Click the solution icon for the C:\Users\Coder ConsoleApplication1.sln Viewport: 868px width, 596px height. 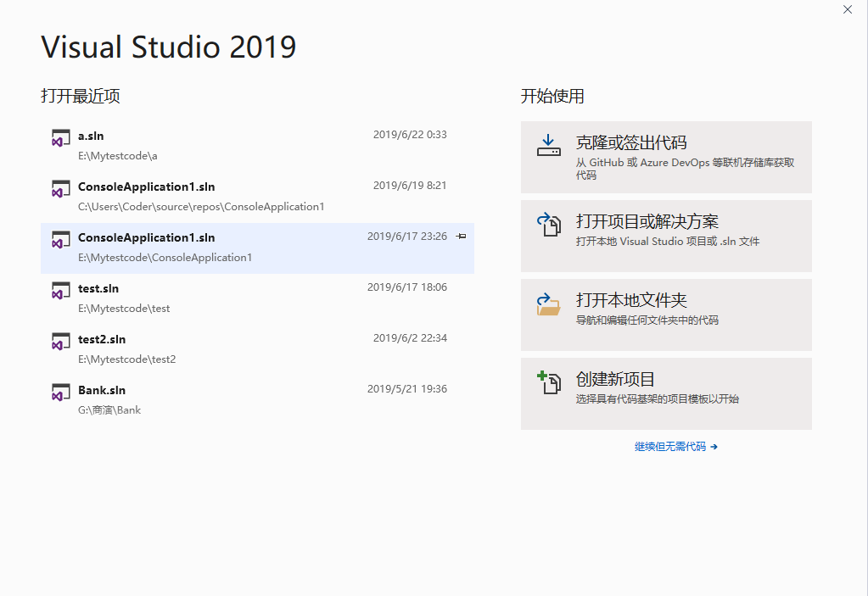(61, 189)
